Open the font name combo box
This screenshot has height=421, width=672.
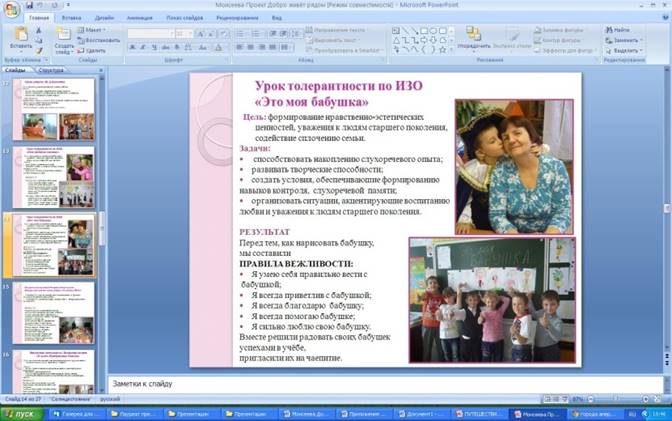coord(151,33)
